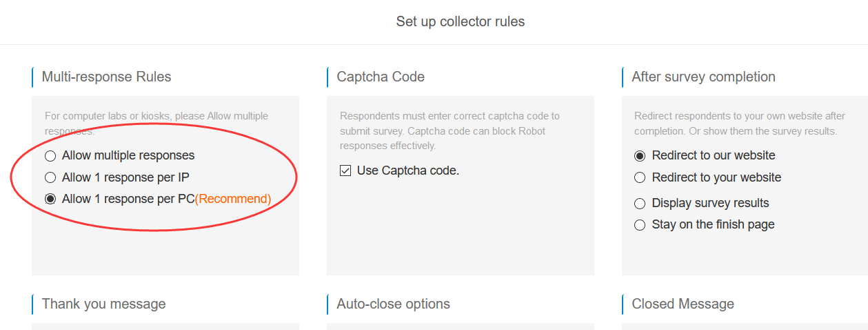Image resolution: width=868 pixels, height=330 pixels.
Task: Enable Display survey results option
Action: click(x=640, y=204)
